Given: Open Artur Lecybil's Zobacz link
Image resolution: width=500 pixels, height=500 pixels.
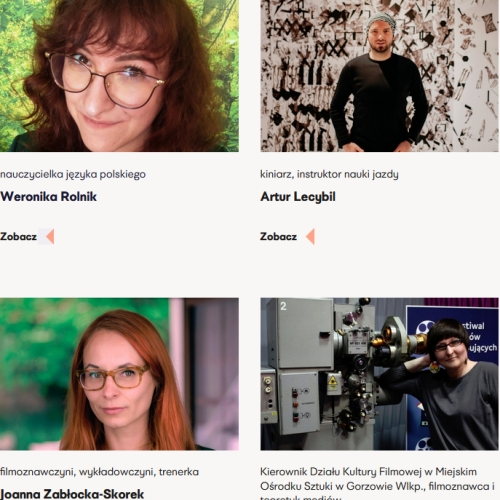Looking at the screenshot, I should point(278,237).
